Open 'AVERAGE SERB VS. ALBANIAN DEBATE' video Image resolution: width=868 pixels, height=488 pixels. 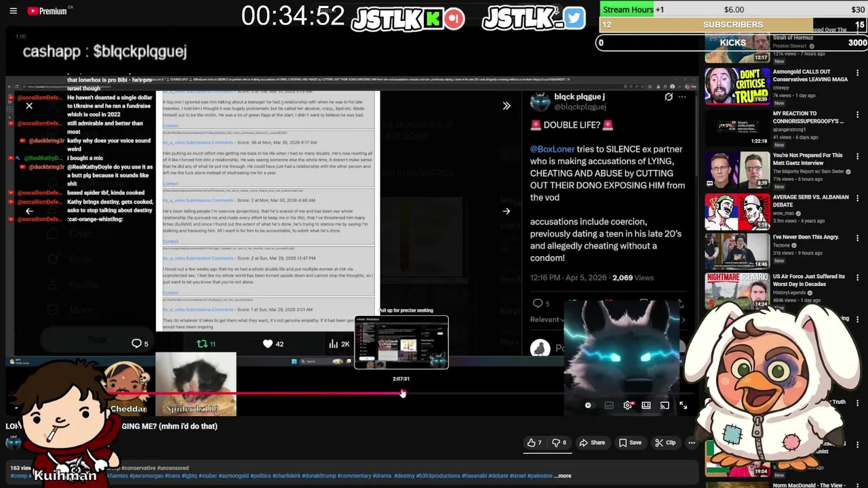811,201
